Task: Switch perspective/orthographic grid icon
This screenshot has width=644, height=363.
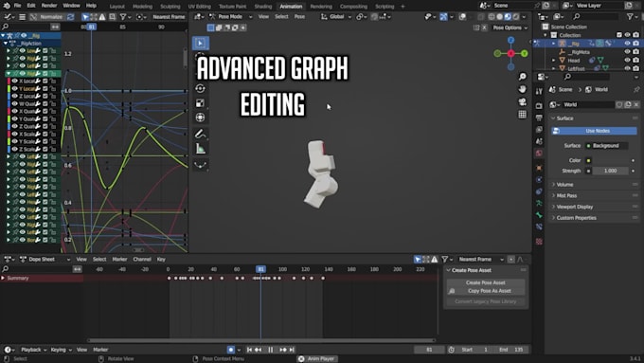Action: point(522,115)
